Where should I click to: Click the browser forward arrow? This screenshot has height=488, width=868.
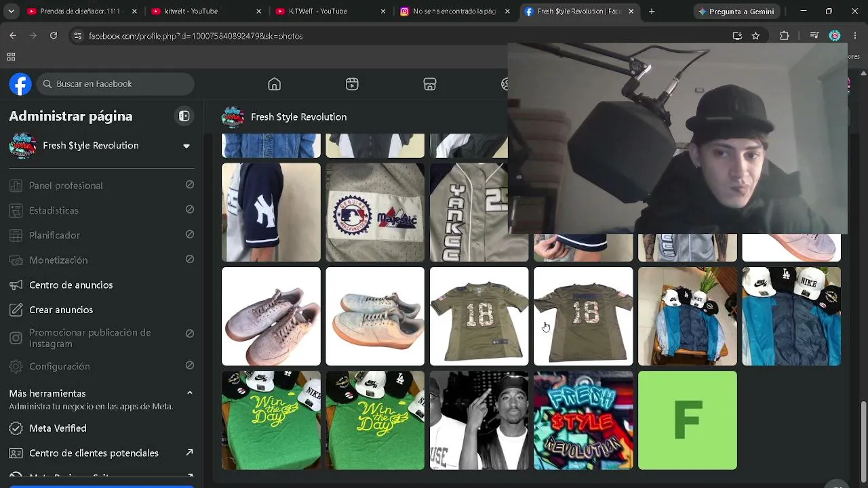(x=33, y=36)
